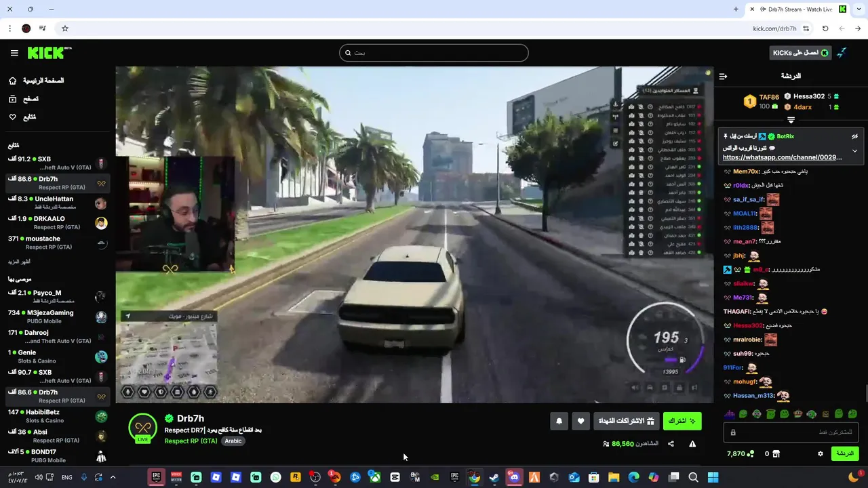Image resolution: width=868 pixels, height=488 pixels.
Task: Open the taskbar search magnifier
Action: 693,477
